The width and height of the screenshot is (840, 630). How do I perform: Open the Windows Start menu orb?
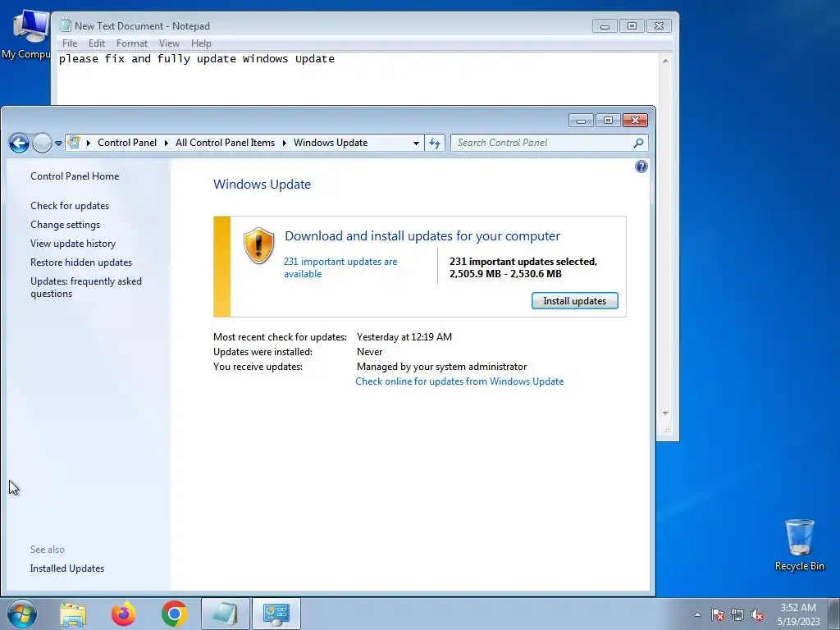22,614
